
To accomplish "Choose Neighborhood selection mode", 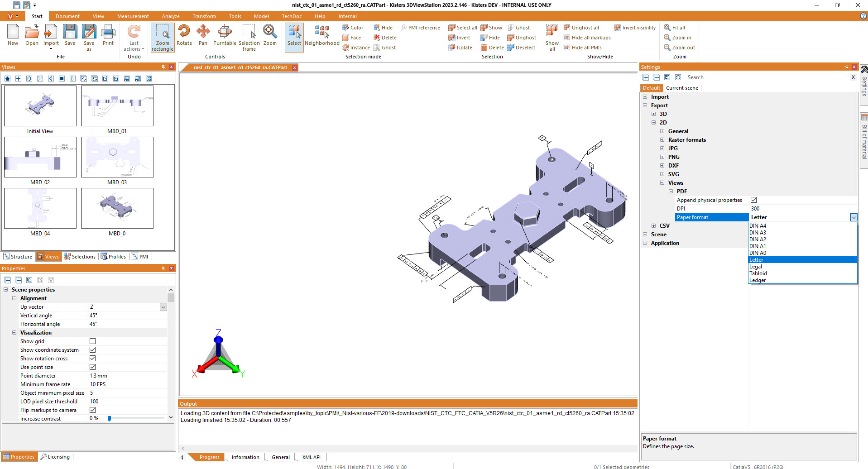I will 322,35.
